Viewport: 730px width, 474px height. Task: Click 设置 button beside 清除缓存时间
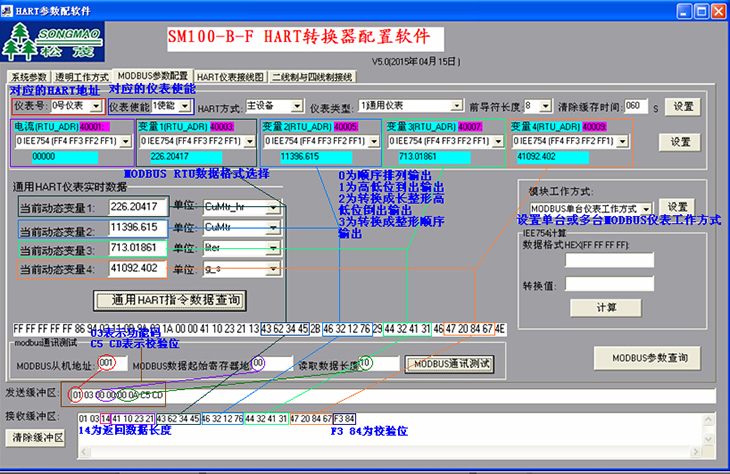[683, 107]
